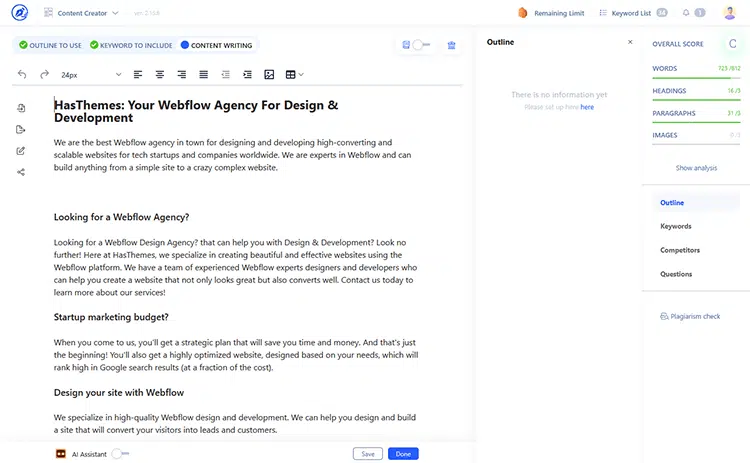This screenshot has height=463, width=750.
Task: Justify the paragraph text
Action: 203,75
